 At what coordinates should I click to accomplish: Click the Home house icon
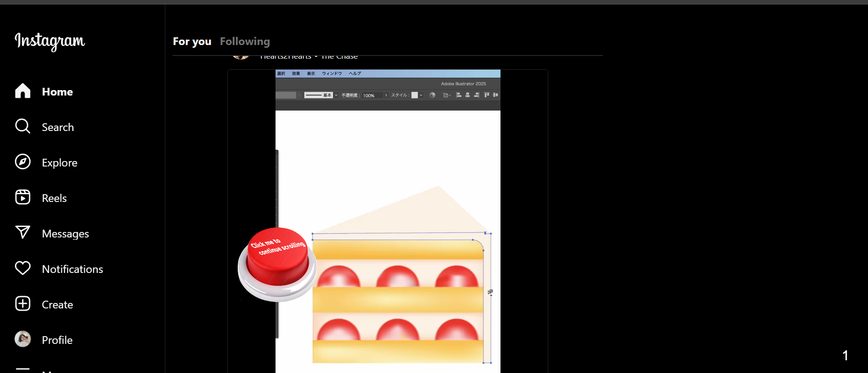22,91
